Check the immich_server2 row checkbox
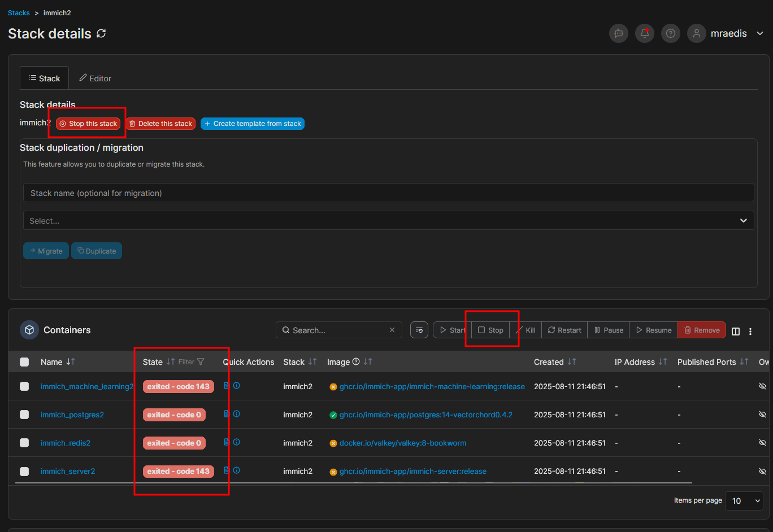Image resolution: width=773 pixels, height=532 pixels. [x=24, y=471]
